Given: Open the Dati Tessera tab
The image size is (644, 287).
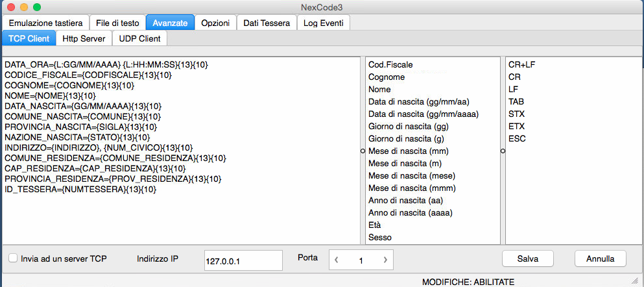Looking at the screenshot, I should click(x=267, y=23).
